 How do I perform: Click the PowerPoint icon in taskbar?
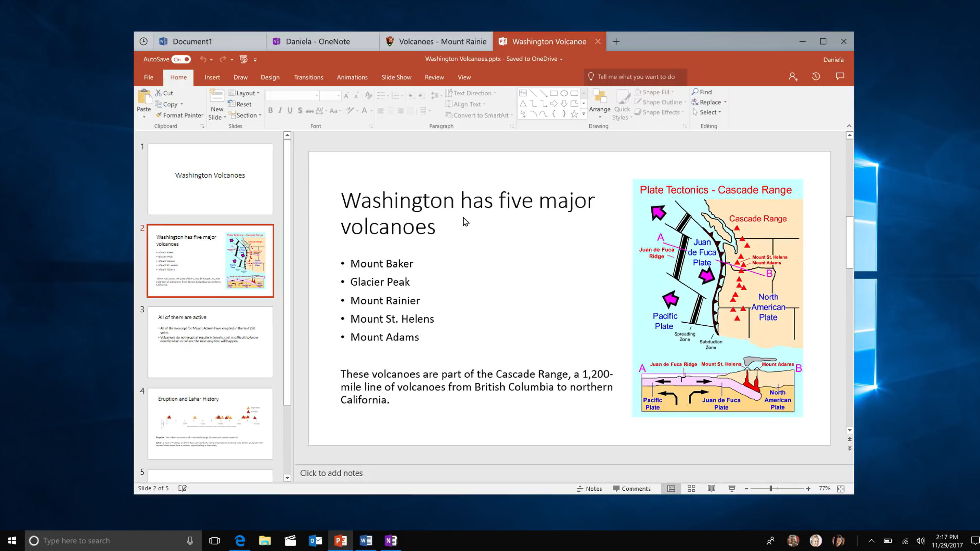(341, 540)
